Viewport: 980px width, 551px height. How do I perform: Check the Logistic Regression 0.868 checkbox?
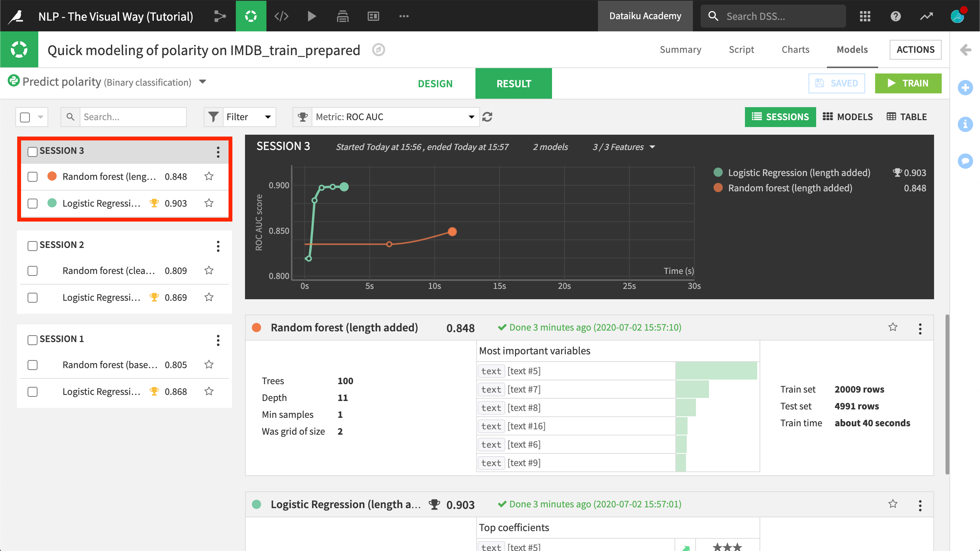tap(33, 392)
